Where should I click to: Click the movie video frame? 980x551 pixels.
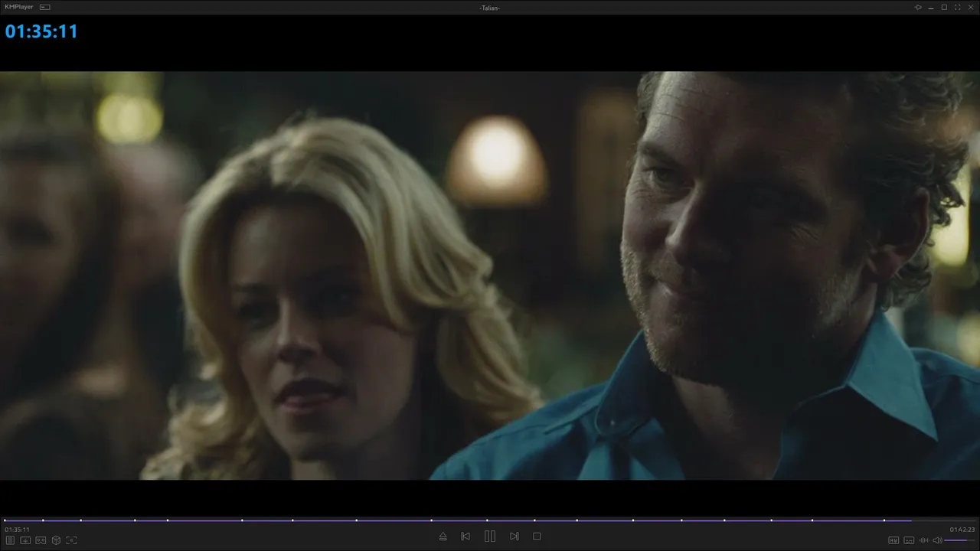tap(490, 275)
